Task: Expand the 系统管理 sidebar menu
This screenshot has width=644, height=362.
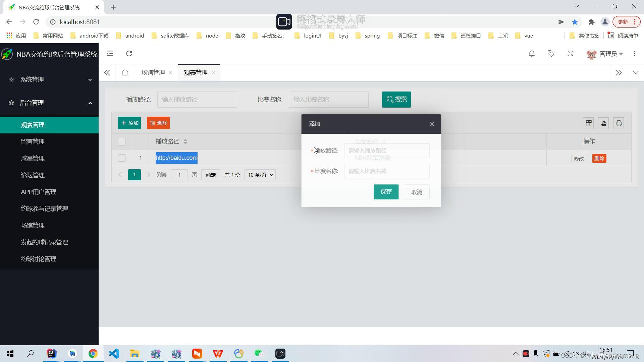Action: [49, 80]
